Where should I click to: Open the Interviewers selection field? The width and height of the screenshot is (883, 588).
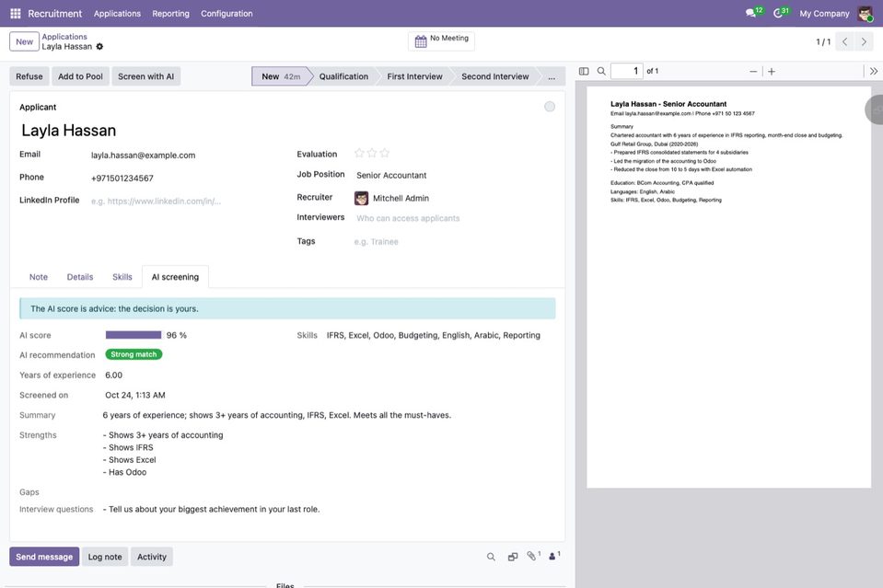[454, 218]
